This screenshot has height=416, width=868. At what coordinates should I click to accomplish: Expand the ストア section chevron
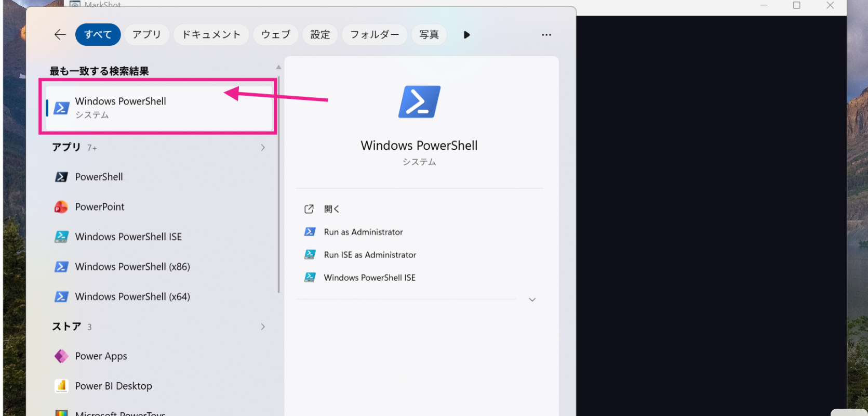point(263,327)
